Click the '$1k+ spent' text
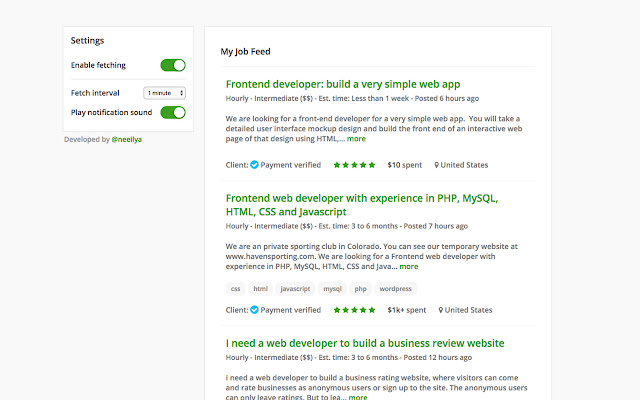Screen dimensions: 640x400 pos(407,310)
